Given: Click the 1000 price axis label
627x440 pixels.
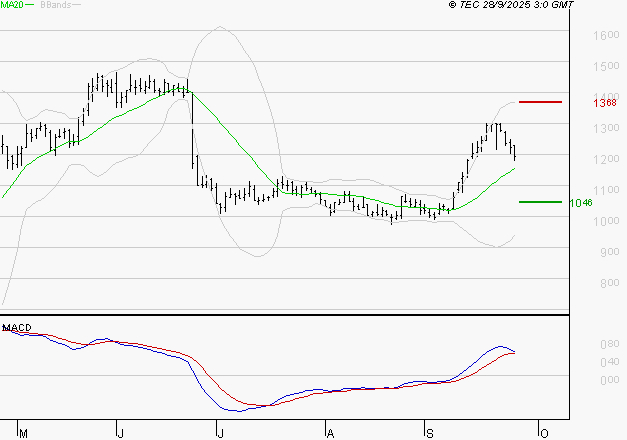Looking at the screenshot, I should [x=606, y=221].
